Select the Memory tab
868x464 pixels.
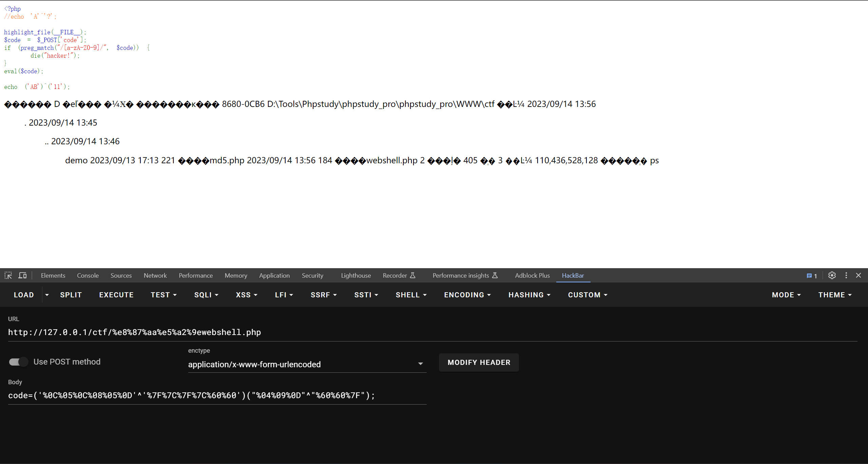[x=236, y=275]
